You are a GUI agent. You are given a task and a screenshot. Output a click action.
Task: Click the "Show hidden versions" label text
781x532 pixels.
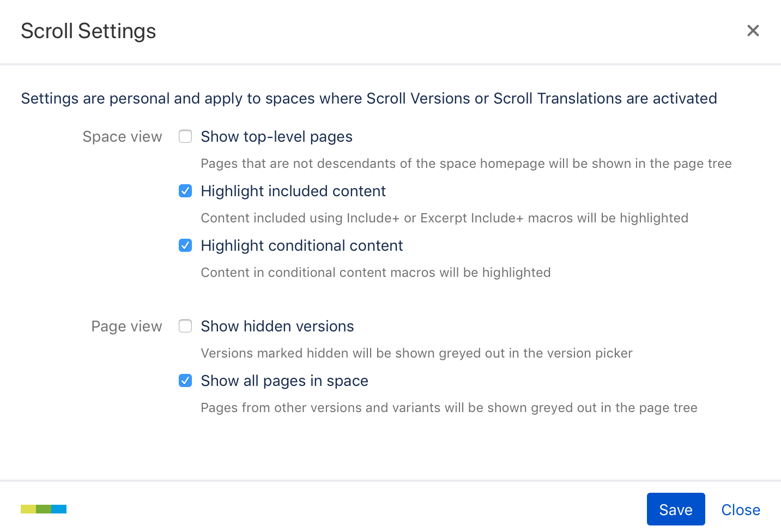277,327
